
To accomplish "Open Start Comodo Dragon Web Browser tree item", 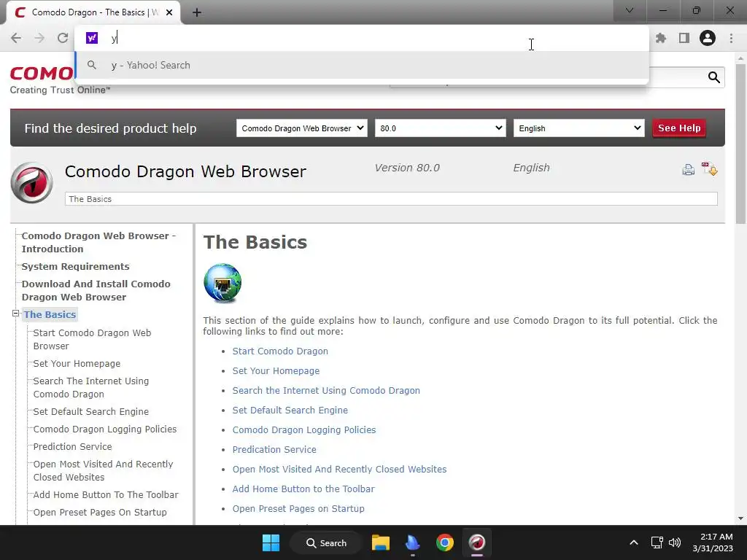I will (x=92, y=340).
